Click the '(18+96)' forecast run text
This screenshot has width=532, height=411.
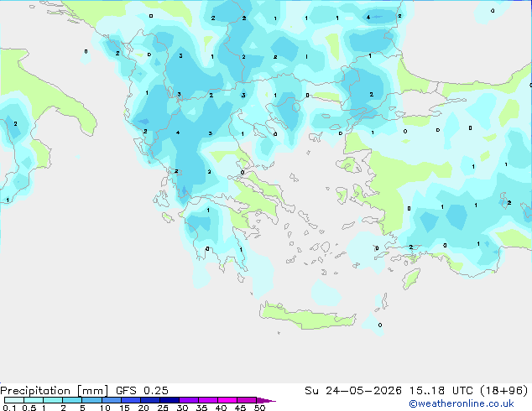[x=503, y=390]
